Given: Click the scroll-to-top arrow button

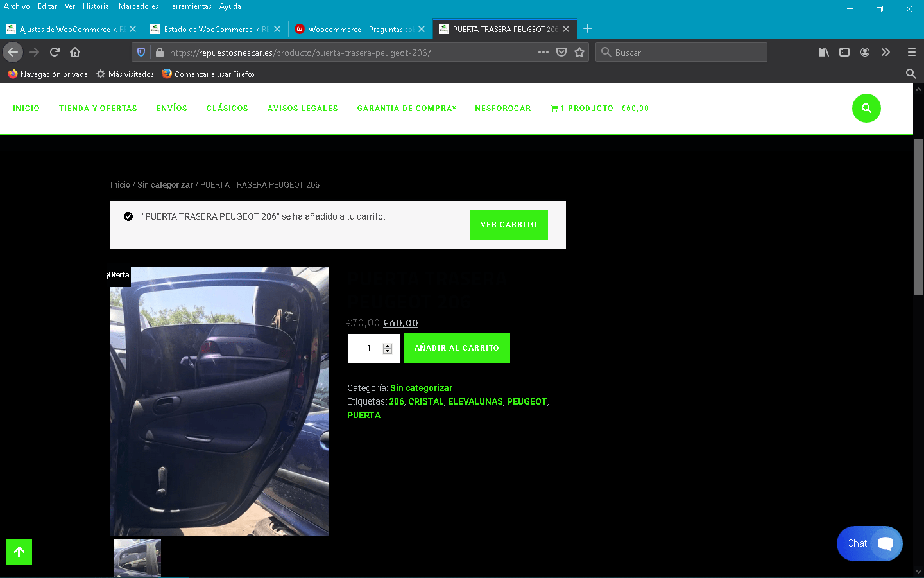Looking at the screenshot, I should click(19, 552).
